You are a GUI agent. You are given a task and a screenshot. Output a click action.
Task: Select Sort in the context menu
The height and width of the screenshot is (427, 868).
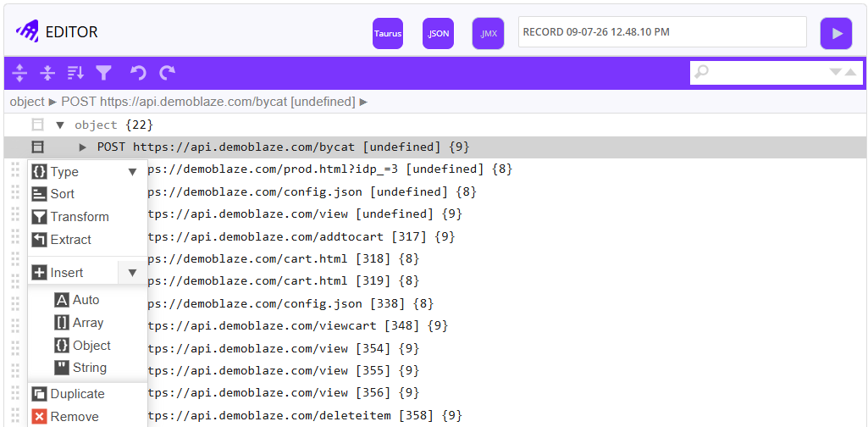pos(87,194)
